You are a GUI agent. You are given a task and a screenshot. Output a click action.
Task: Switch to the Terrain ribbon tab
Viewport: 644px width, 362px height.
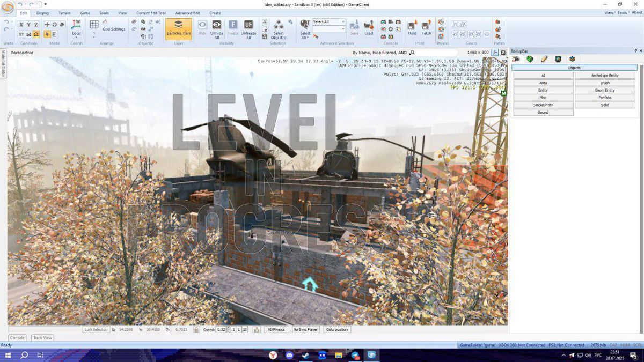click(64, 13)
